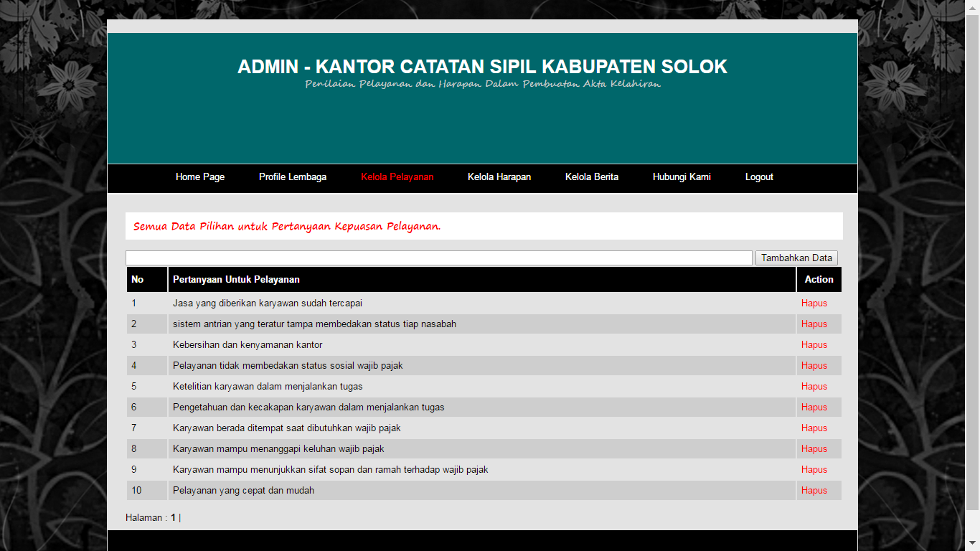Delete Karyawan mampu menanggapi keluhan row
This screenshot has width=980, height=551.
pos(814,449)
